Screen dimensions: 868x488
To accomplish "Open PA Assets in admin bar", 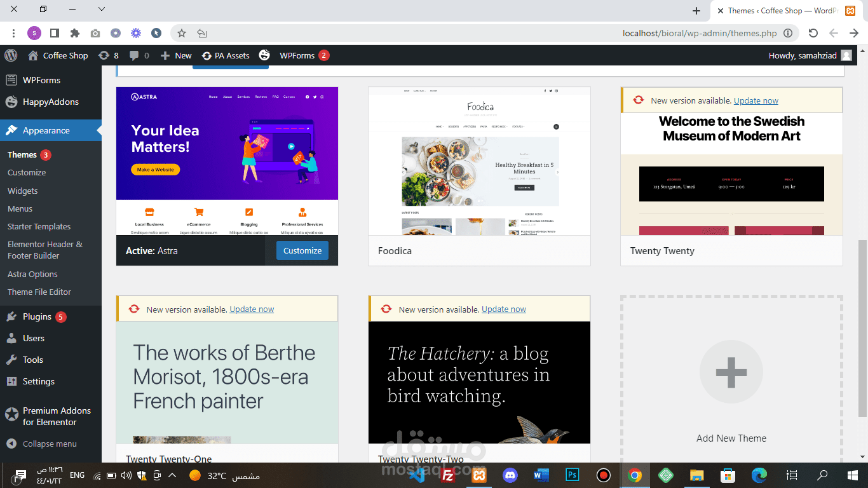I will [x=226, y=55].
